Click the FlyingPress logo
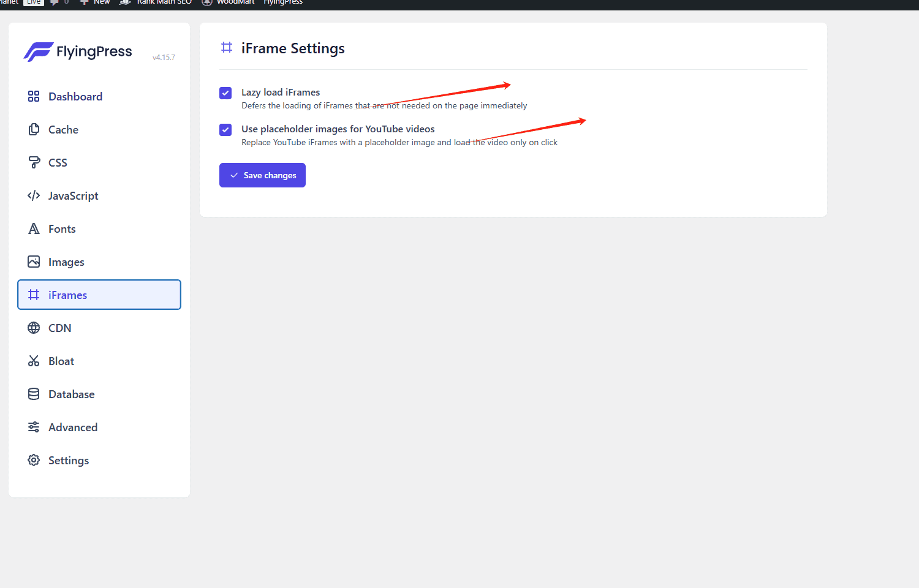This screenshot has height=588, width=919. click(78, 51)
